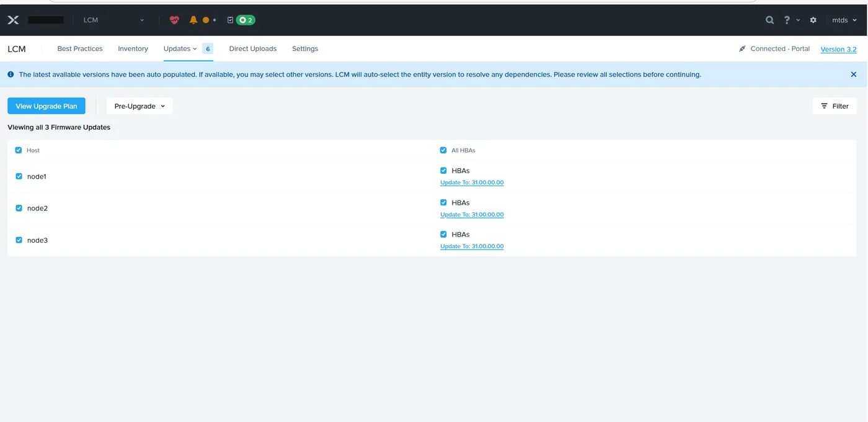Open search with the magnifier icon
This screenshot has height=422, width=868.
(769, 20)
